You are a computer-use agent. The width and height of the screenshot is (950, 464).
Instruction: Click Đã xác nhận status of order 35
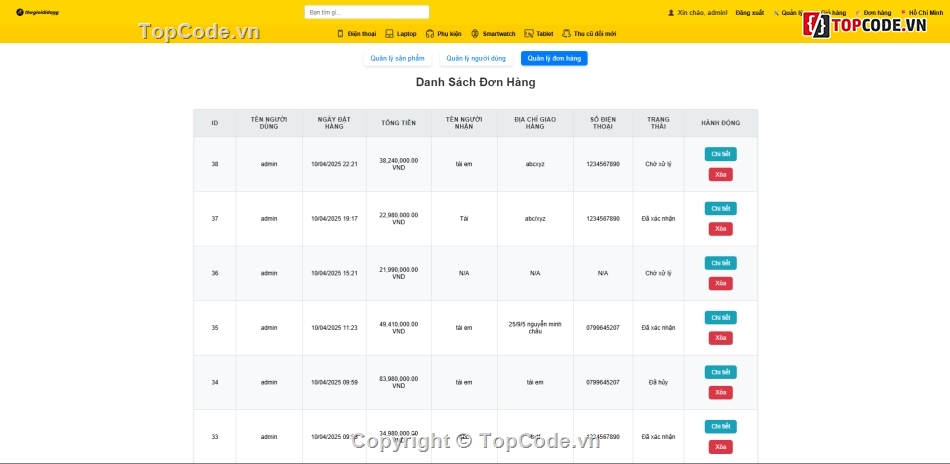(659, 328)
